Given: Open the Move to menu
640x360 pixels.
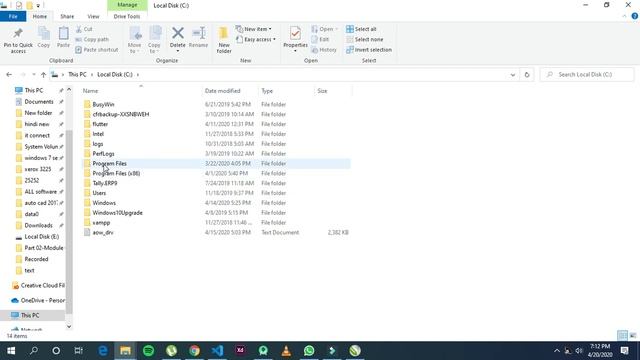Looking at the screenshot, I should point(134,40).
